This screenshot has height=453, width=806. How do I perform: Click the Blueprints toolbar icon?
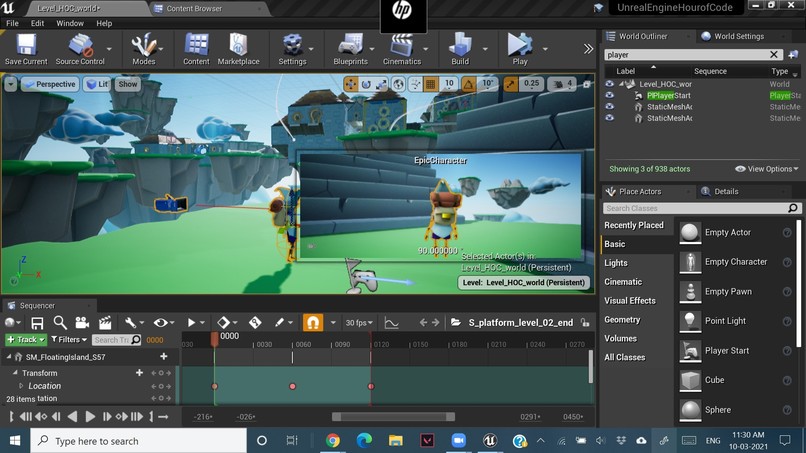[350, 49]
